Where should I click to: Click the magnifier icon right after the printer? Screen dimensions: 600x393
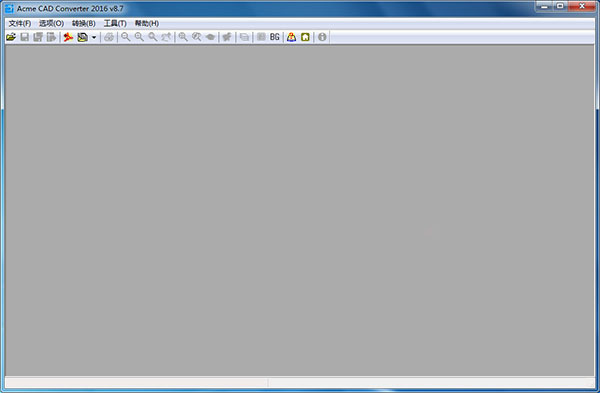(x=126, y=37)
